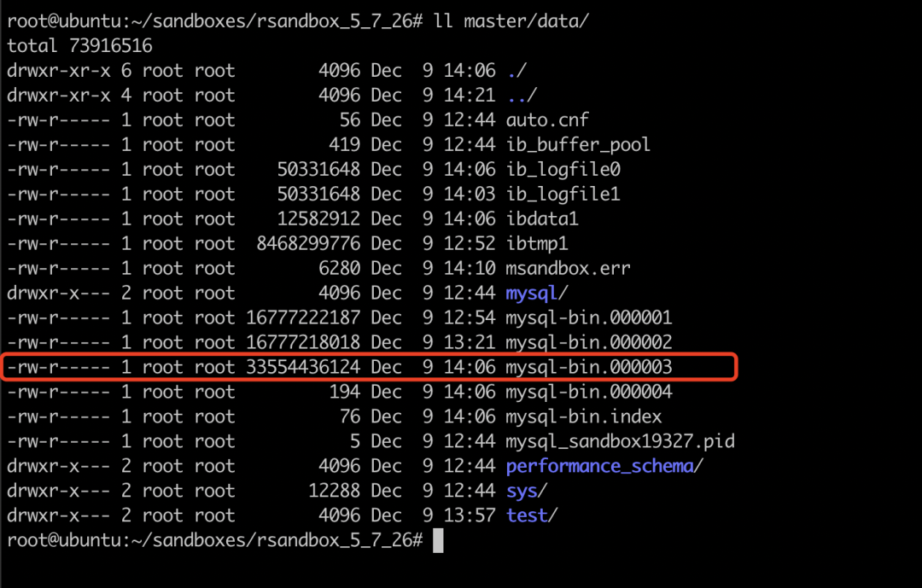922x588 pixels.
Task: Click the file size 33554436124
Action: [x=302, y=368]
